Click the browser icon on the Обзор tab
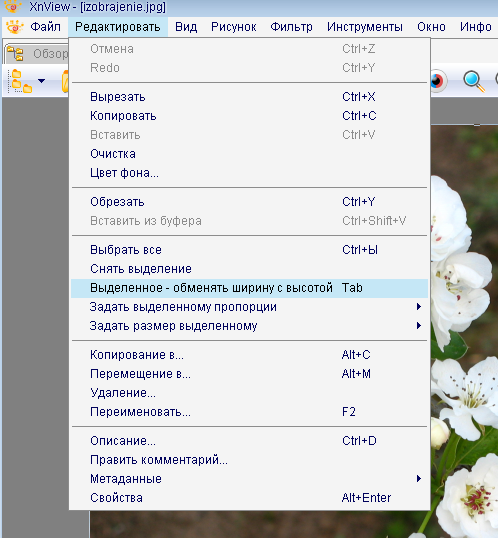Viewport: 498px width, 538px height. 15,54
